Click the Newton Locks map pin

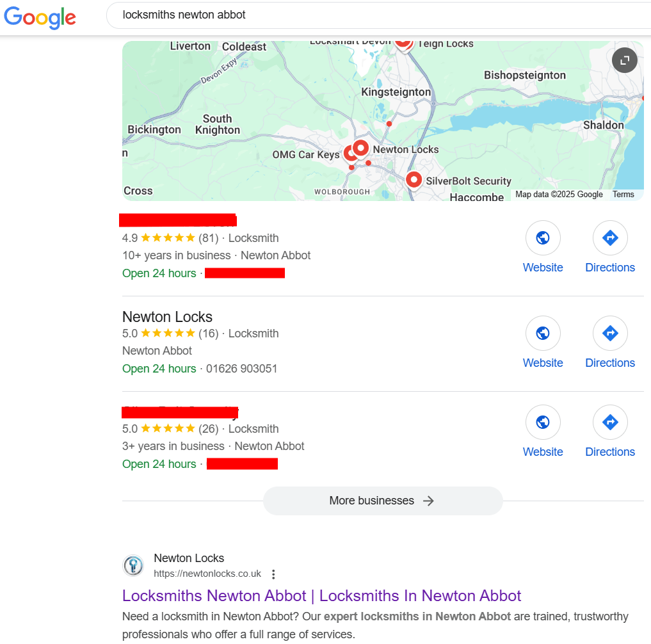click(x=361, y=149)
